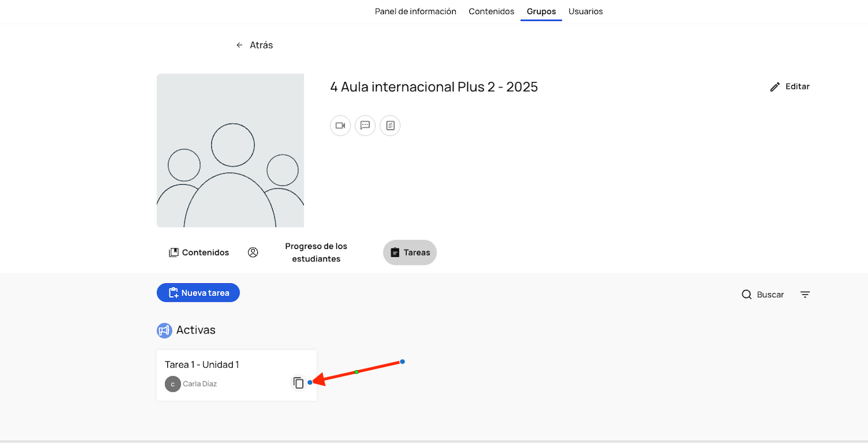Image resolution: width=868 pixels, height=443 pixels.
Task: Edit the group with Editar
Action: pyautogui.click(x=790, y=87)
